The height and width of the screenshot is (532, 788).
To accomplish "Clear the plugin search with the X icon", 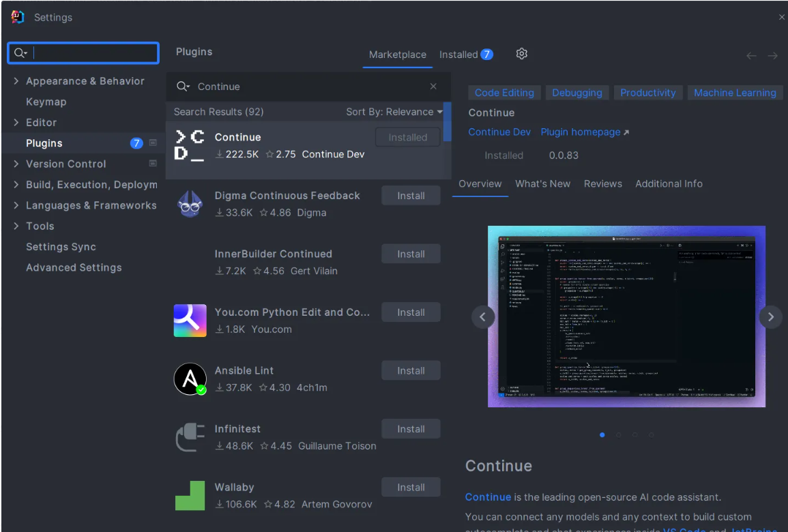I will (433, 87).
